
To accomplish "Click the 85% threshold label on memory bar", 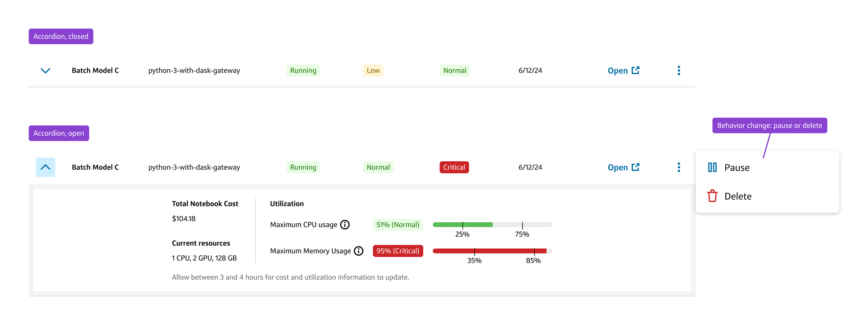I will pos(533,261).
